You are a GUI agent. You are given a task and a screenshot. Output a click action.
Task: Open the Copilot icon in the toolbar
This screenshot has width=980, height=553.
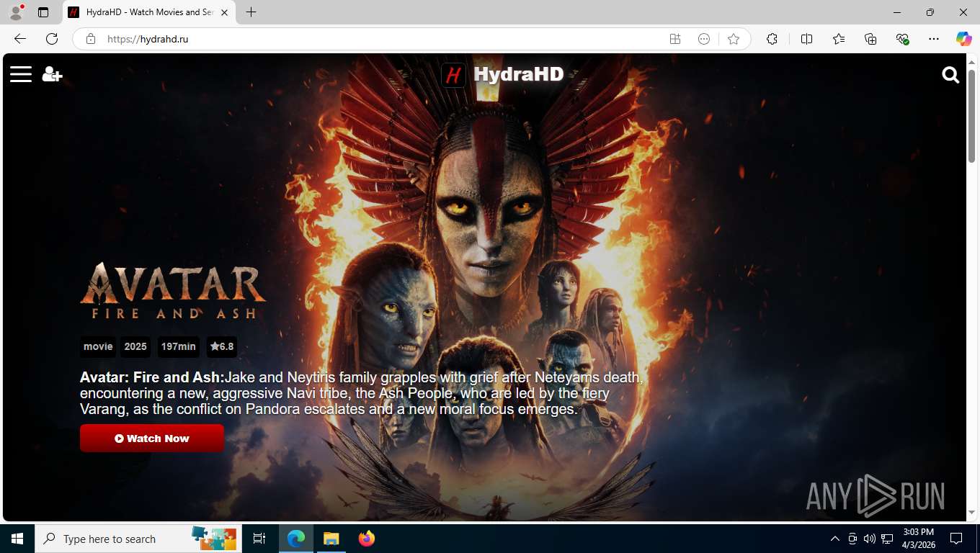pyautogui.click(x=964, y=39)
